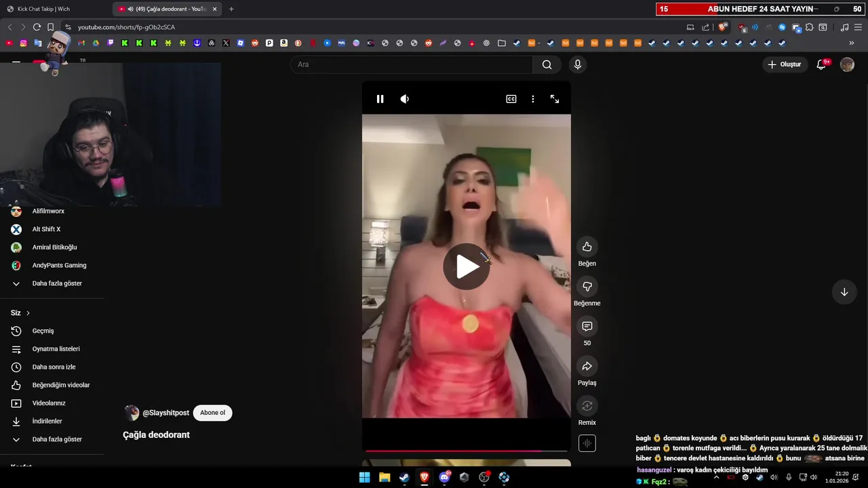Open the YouTube account avatar menu
This screenshot has height=488, width=868.
[847, 64]
